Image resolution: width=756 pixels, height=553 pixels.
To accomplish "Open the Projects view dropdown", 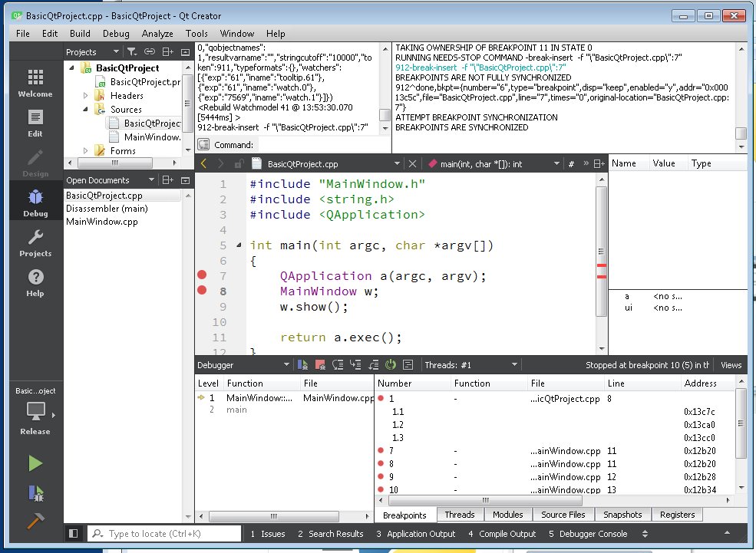I will [116, 51].
